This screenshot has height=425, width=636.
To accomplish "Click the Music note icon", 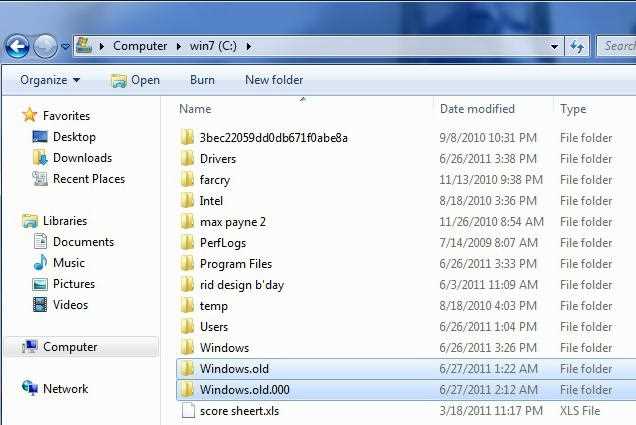I will (x=40, y=262).
